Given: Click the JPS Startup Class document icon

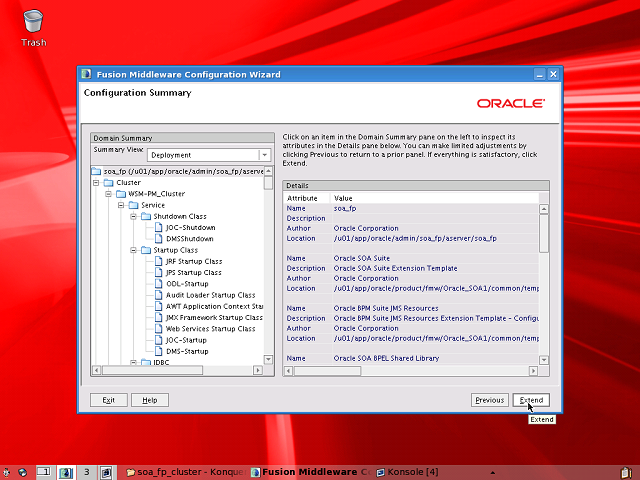Looking at the screenshot, I should (159, 272).
